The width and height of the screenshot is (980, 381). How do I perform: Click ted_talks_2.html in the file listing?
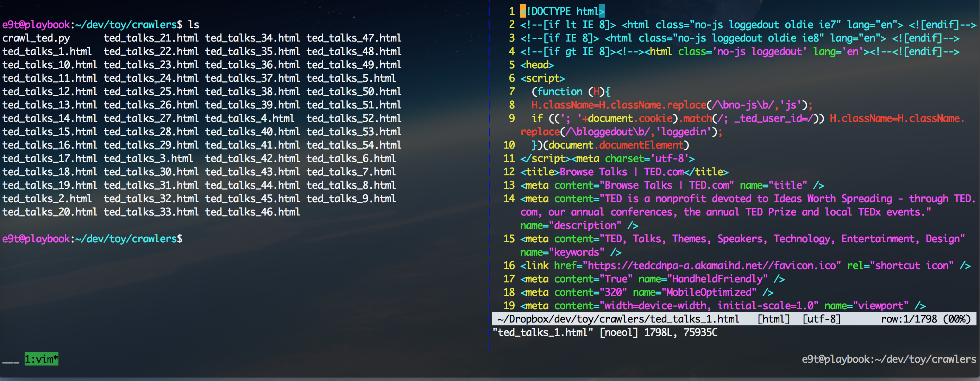coord(47,199)
